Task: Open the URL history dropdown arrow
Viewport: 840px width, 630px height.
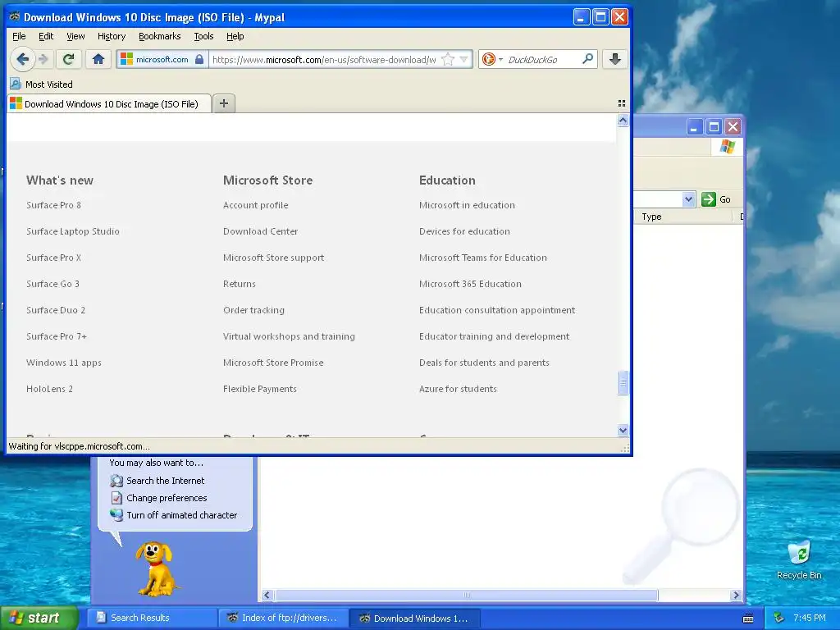Action: [x=464, y=59]
